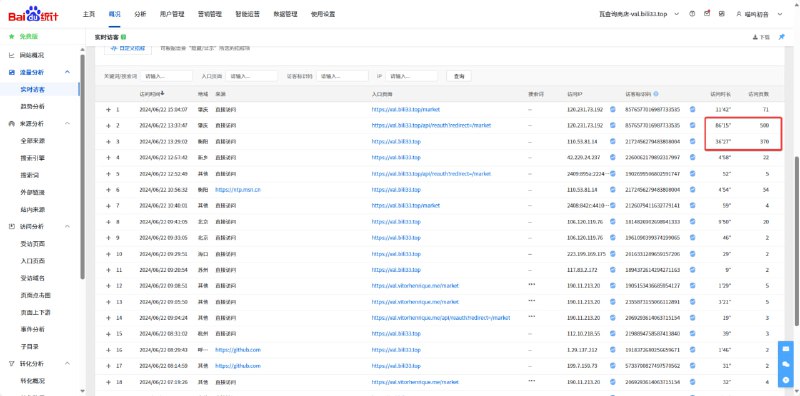Click bottom floating button at bottom-right corner

pyautogui.click(x=786, y=380)
